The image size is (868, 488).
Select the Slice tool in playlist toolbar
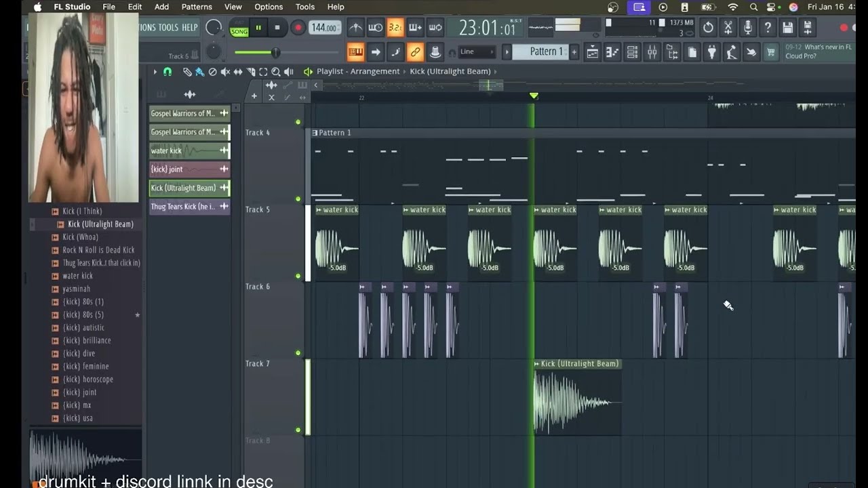tap(251, 72)
